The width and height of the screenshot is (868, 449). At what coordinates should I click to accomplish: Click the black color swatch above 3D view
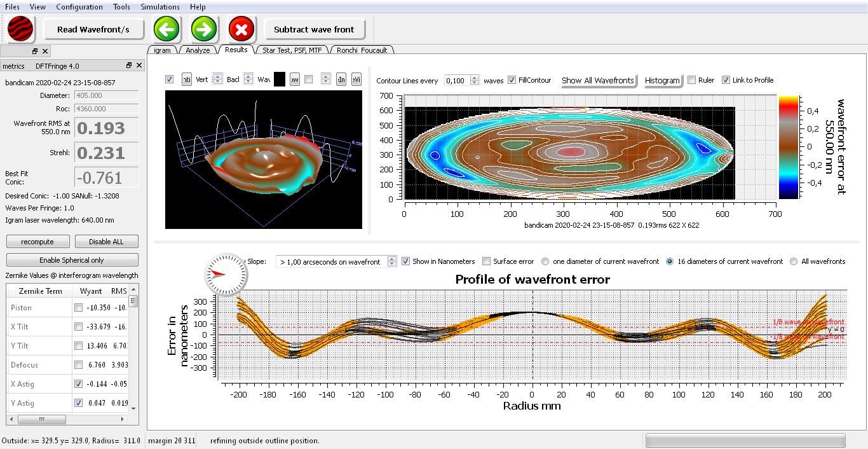280,79
